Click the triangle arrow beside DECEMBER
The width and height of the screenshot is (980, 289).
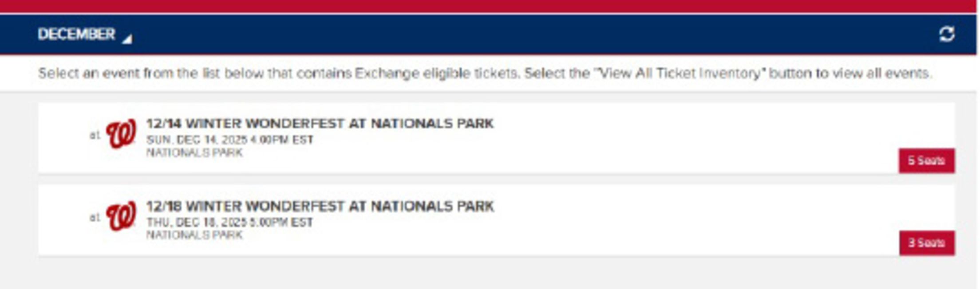(127, 39)
